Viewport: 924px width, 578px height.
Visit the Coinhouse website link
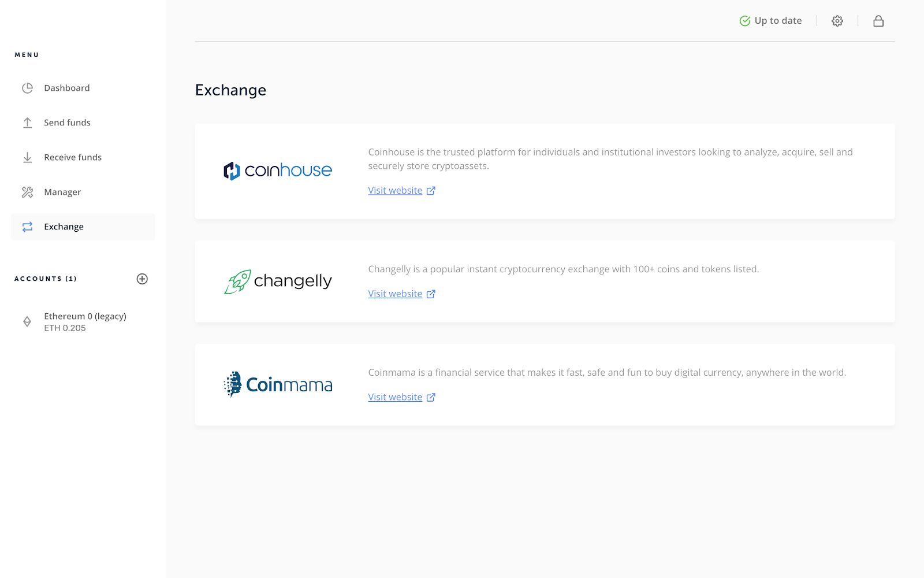click(395, 190)
